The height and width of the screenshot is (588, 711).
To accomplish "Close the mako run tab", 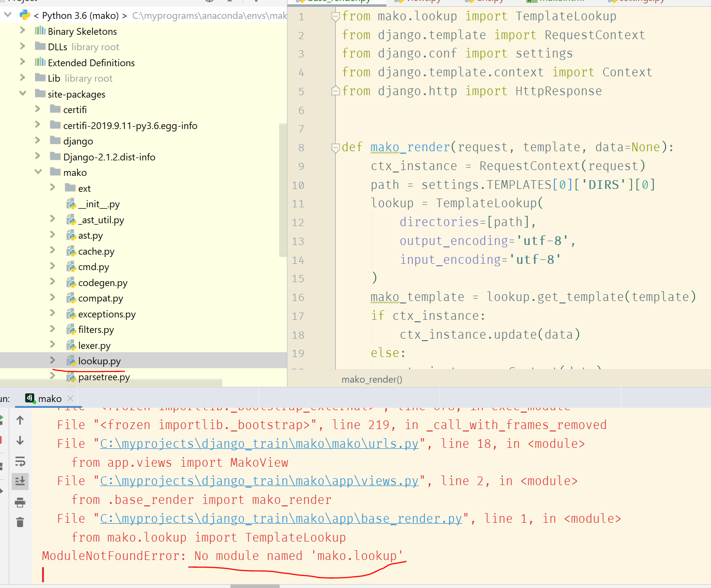I will coord(71,398).
